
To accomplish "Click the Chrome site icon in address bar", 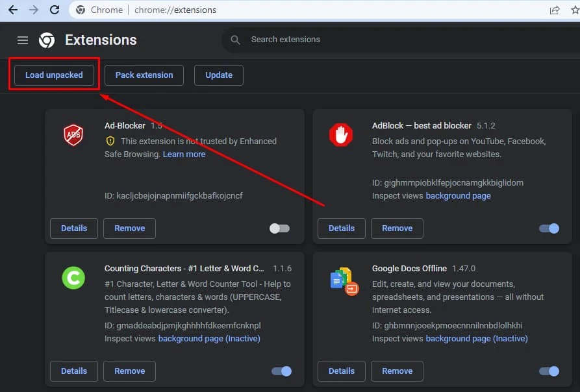I will tap(81, 10).
